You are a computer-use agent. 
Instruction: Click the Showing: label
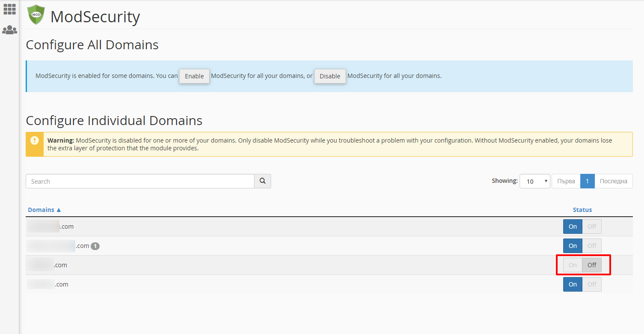505,181
